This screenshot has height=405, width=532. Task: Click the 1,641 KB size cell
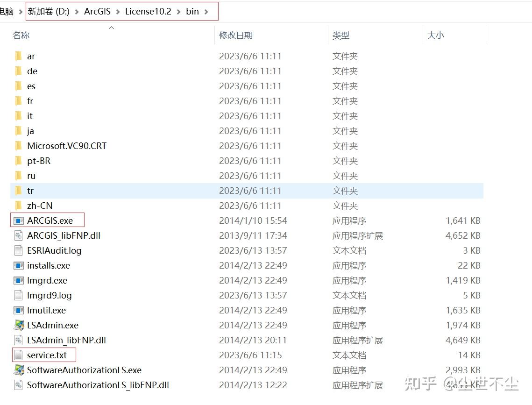click(463, 220)
